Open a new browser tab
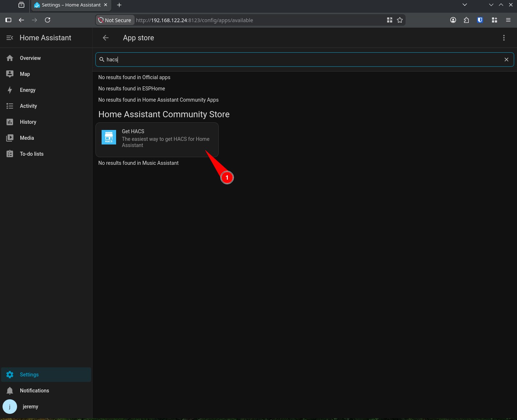The width and height of the screenshot is (517, 420). coord(119,5)
